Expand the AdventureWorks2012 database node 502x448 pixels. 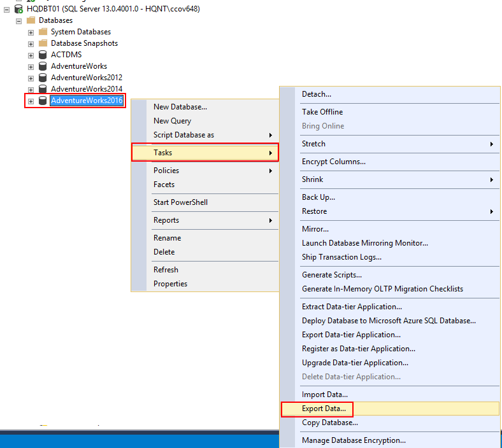click(x=31, y=78)
